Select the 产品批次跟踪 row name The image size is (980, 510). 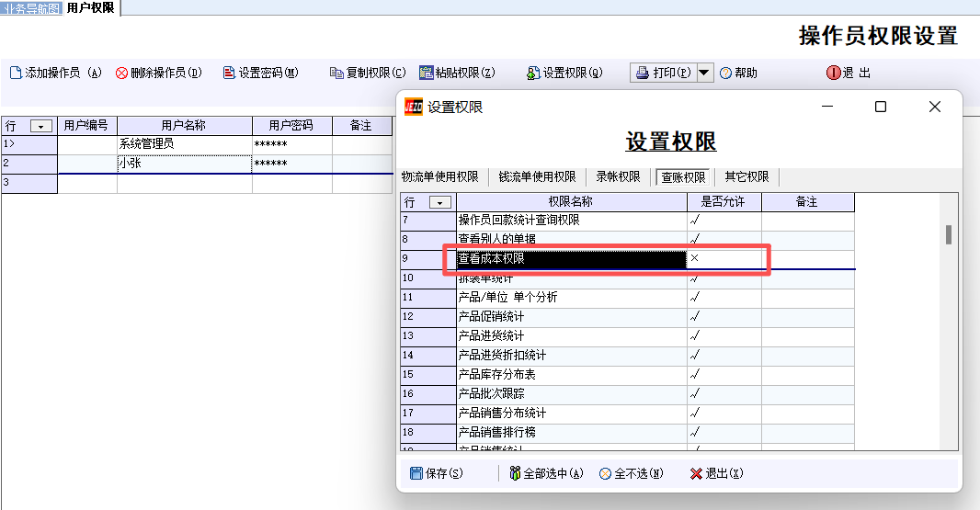[x=571, y=394]
